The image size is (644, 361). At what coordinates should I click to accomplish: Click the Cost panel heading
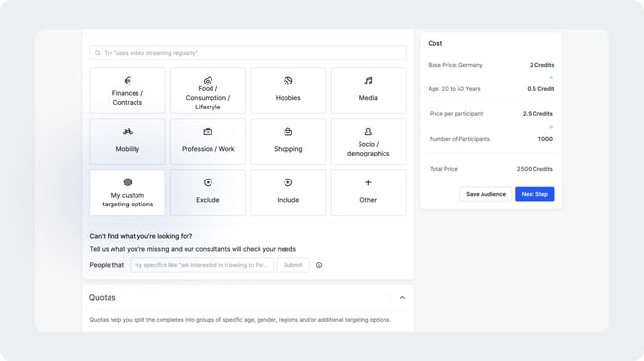tap(435, 43)
